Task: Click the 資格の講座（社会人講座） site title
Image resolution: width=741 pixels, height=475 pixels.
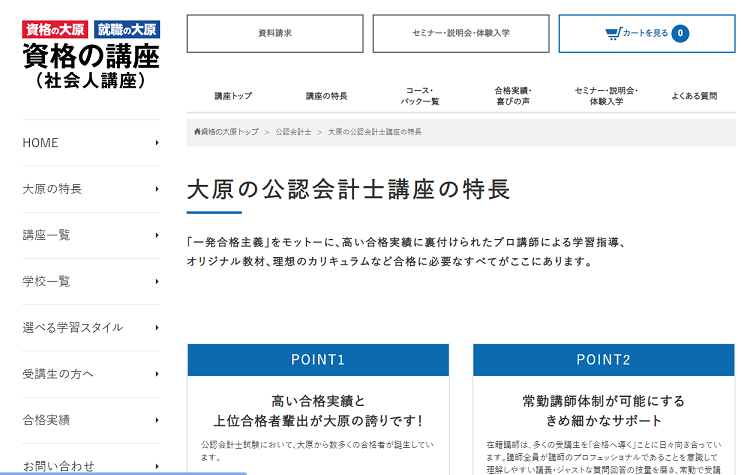Action: tap(91, 66)
